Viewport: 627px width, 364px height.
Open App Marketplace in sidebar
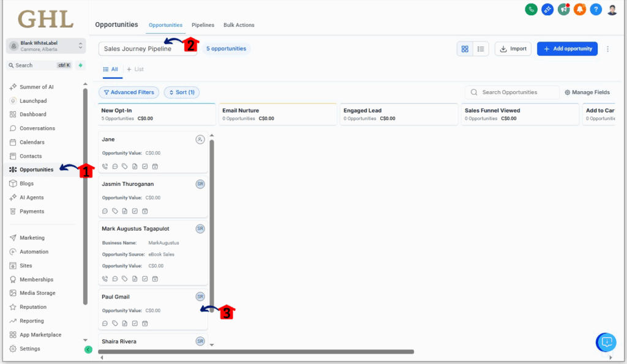click(x=40, y=335)
